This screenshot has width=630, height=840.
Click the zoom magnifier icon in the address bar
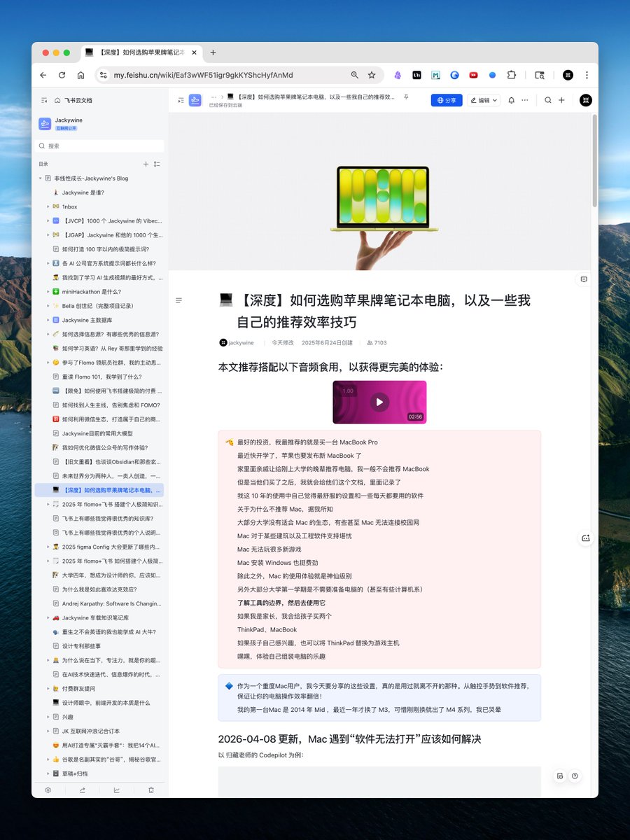[x=355, y=75]
